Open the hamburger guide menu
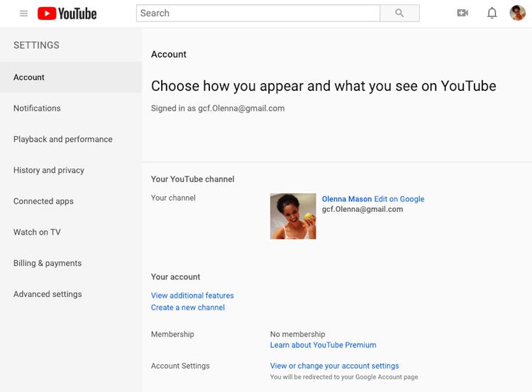 click(x=23, y=13)
